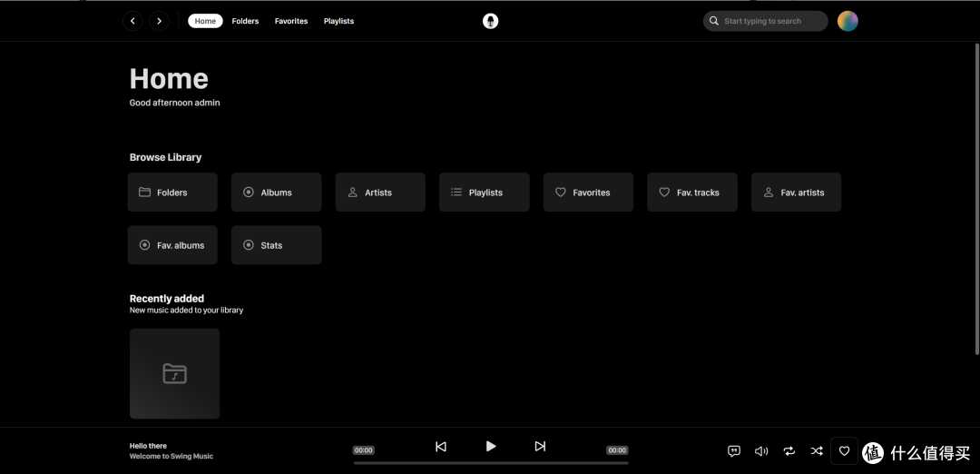Click the 'Hello there' track title
This screenshot has width=980, height=474.
[148, 446]
